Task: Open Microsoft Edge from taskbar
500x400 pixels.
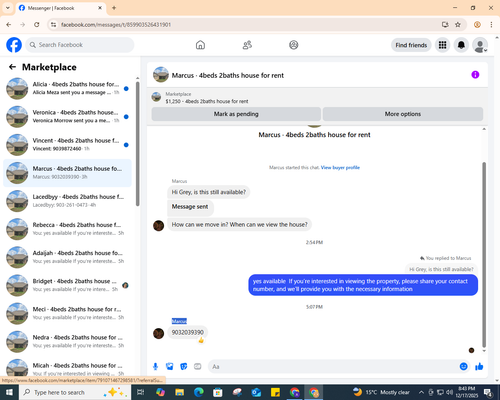Action: [x=199, y=392]
